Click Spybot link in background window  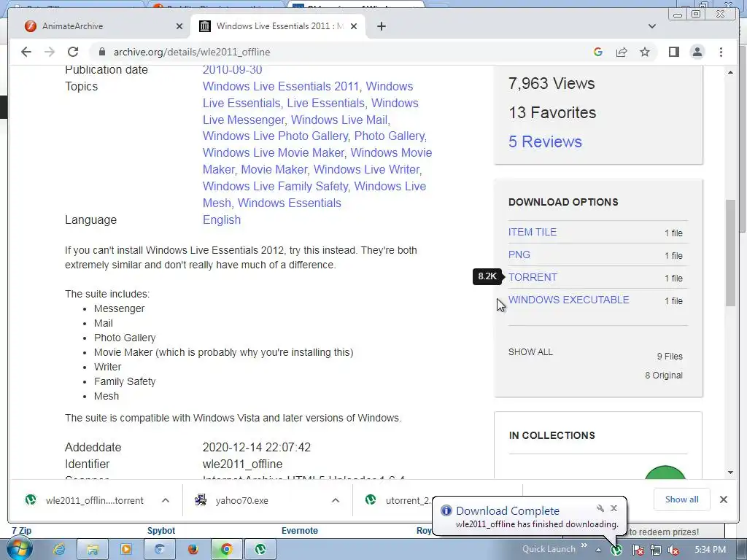click(161, 531)
